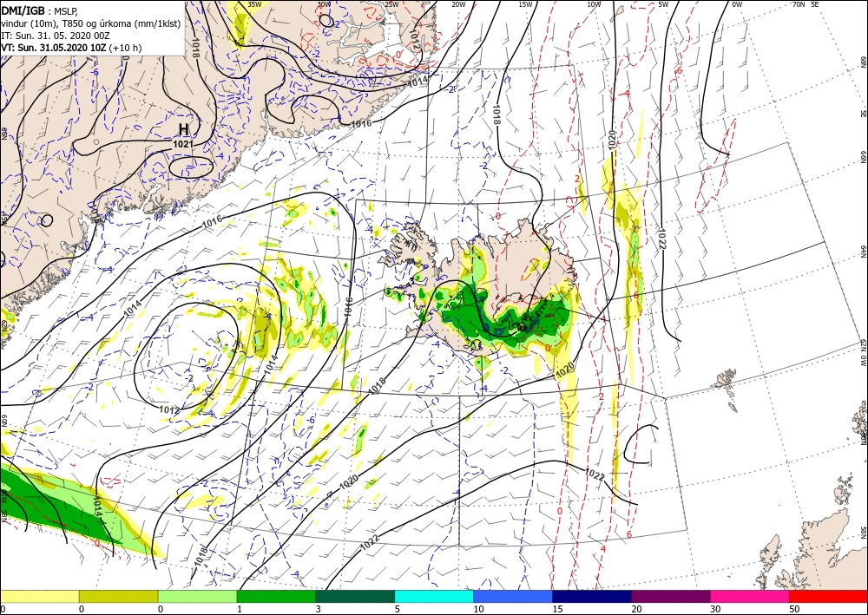Select the medium green 1–3 mm legend swatch

(276, 596)
